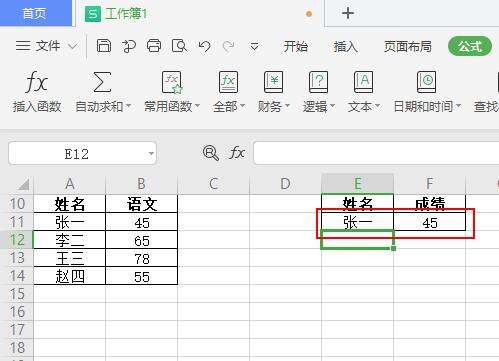Select the 公式 ribbon tab
499x361 pixels.
click(470, 46)
